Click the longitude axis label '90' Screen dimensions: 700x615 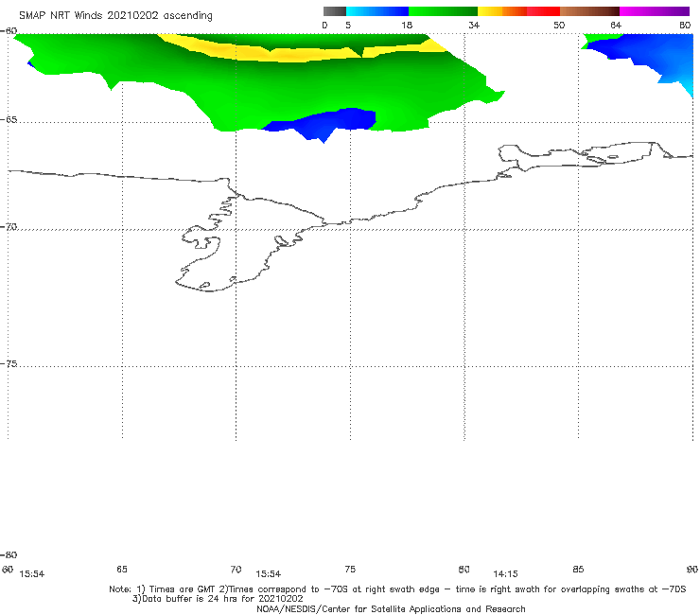(692, 569)
